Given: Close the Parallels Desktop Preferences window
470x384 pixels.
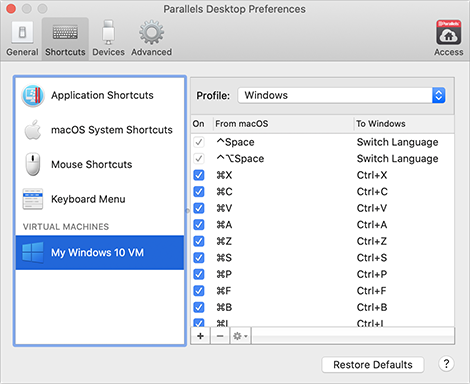Looking at the screenshot, I should tap(11, 9).
